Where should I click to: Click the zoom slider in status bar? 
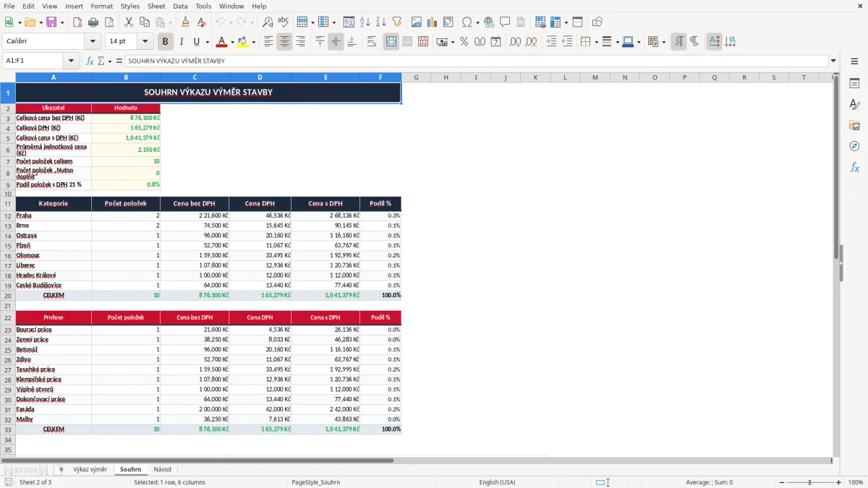[x=809, y=482]
